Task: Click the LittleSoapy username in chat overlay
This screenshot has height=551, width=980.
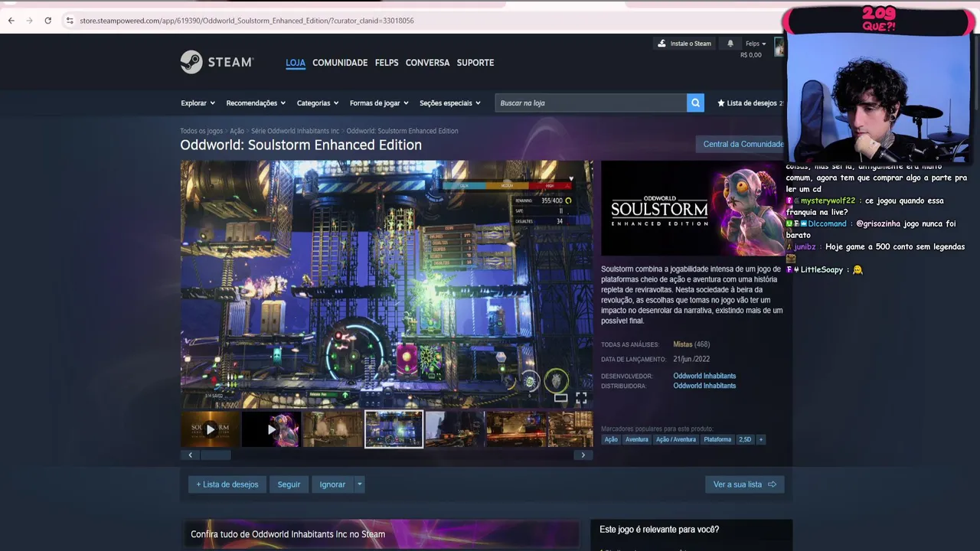Action: pyautogui.click(x=822, y=269)
